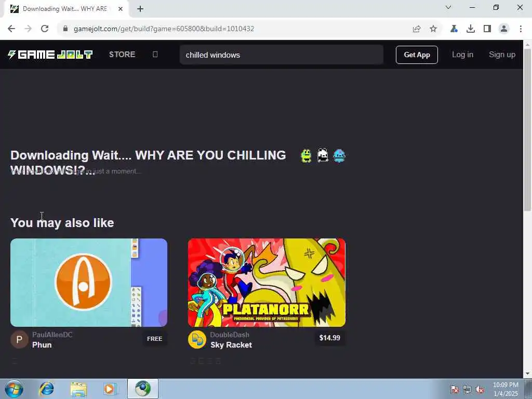Toggle the browser side panel
The image size is (532, 399).
tap(487, 29)
